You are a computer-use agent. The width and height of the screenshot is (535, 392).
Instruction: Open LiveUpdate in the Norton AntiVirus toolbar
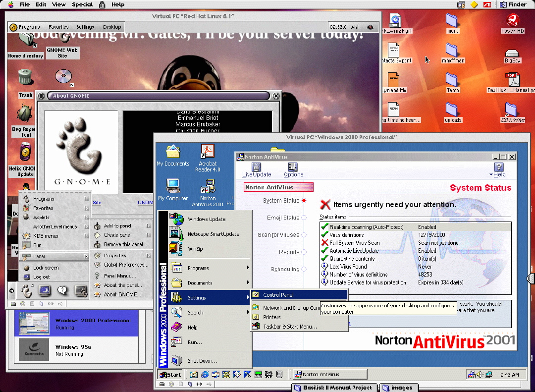257,169
